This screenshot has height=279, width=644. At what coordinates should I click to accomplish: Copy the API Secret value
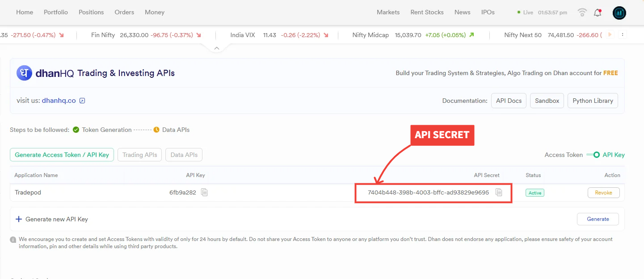tap(499, 192)
